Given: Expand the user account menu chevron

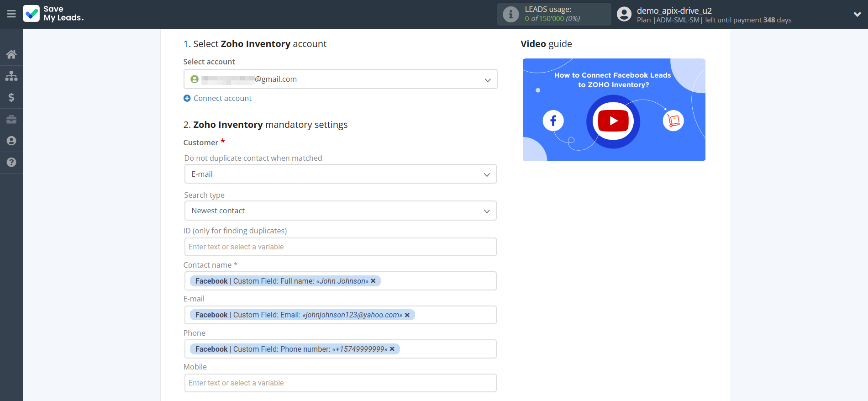Looking at the screenshot, I should pyautogui.click(x=857, y=14).
